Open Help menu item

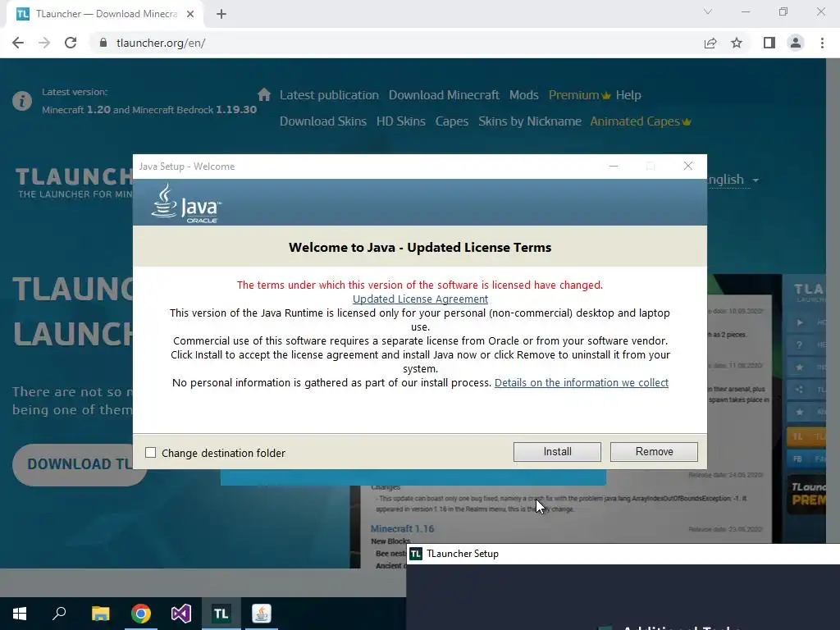[628, 95]
